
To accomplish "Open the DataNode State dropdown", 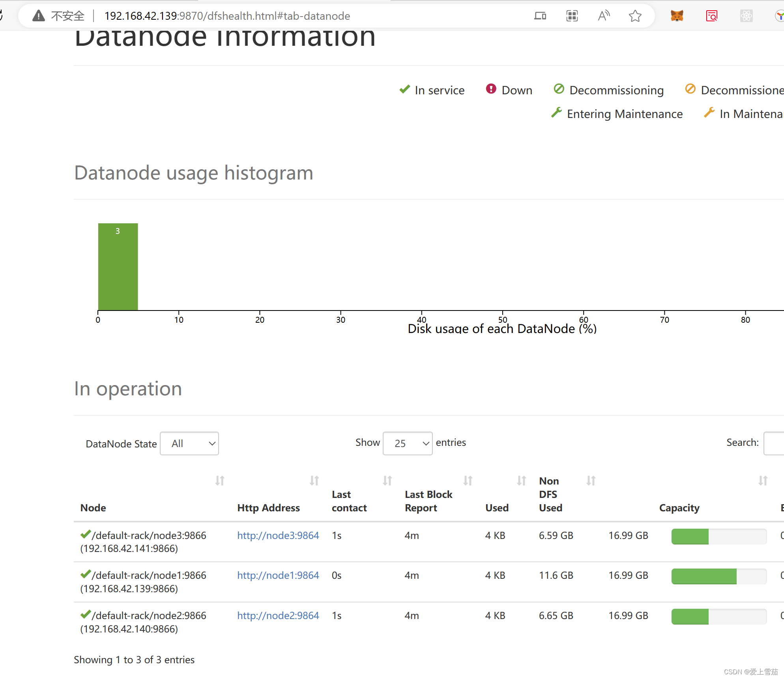I will [189, 443].
